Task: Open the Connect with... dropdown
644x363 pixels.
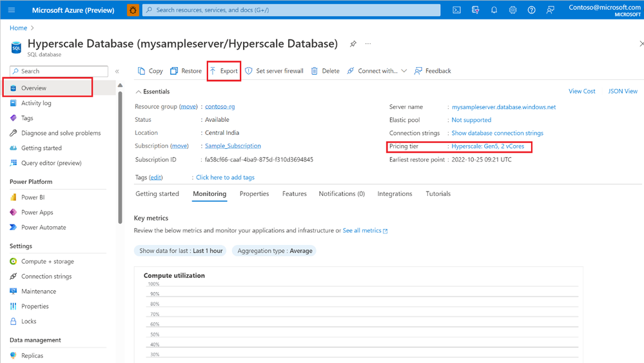Action: pyautogui.click(x=377, y=71)
